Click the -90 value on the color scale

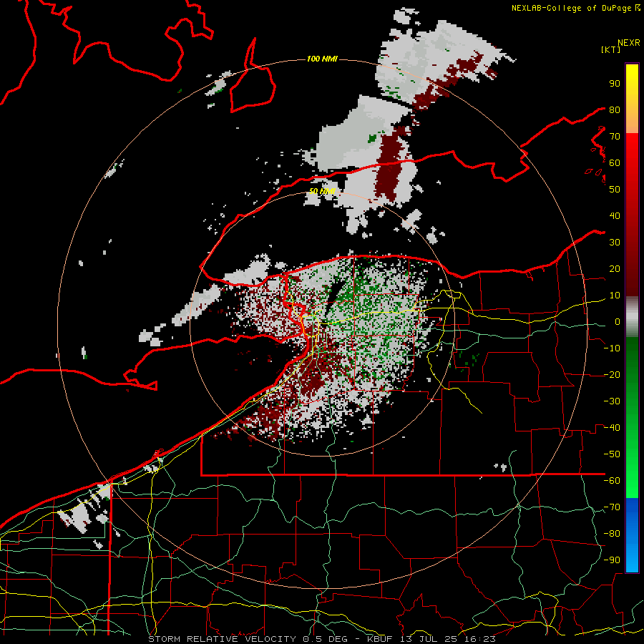click(612, 560)
